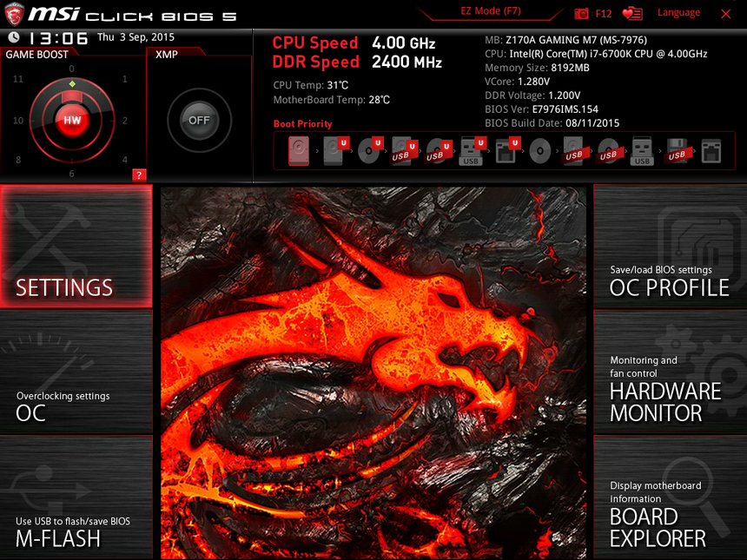Image resolution: width=747 pixels, height=560 pixels.
Task: Open the OC overclocking settings panel
Action: pyautogui.click(x=76, y=373)
